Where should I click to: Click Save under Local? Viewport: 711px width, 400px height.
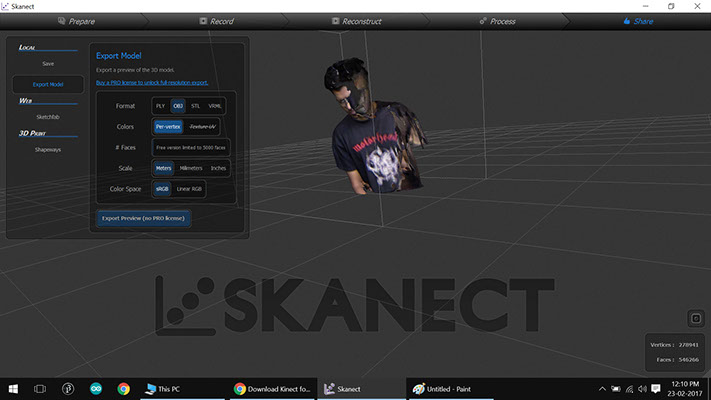click(x=48, y=64)
